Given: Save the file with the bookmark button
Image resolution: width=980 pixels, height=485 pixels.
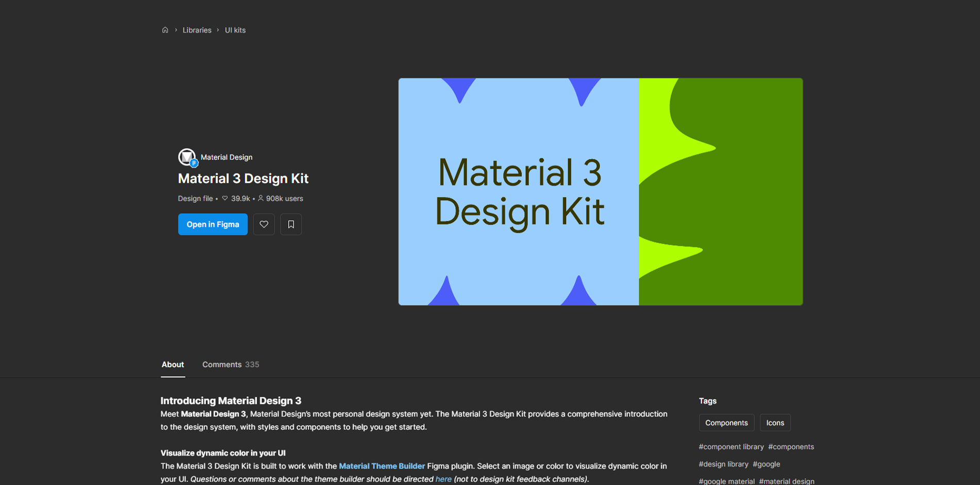Looking at the screenshot, I should pos(291,224).
